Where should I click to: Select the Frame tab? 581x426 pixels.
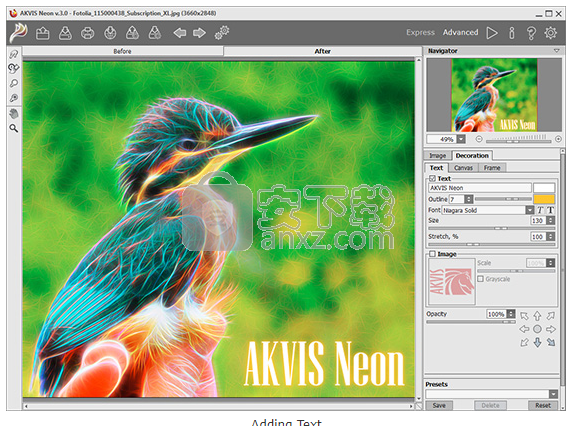(492, 168)
